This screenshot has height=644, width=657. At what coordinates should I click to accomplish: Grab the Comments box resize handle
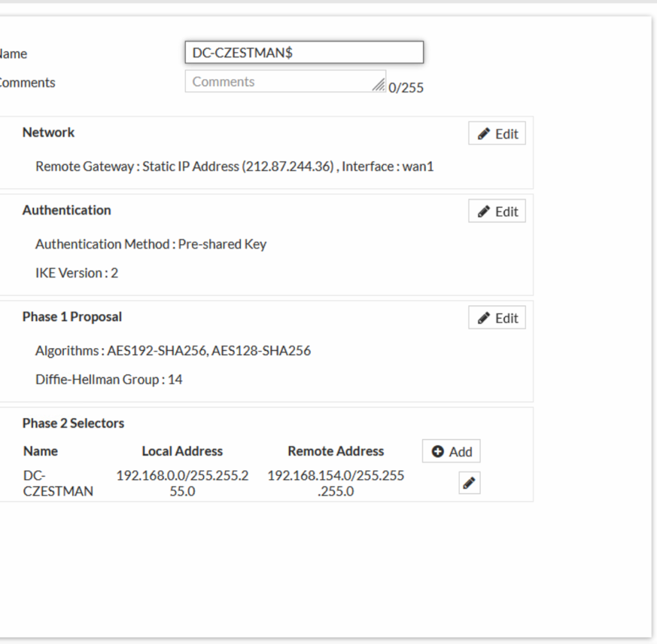point(379,85)
